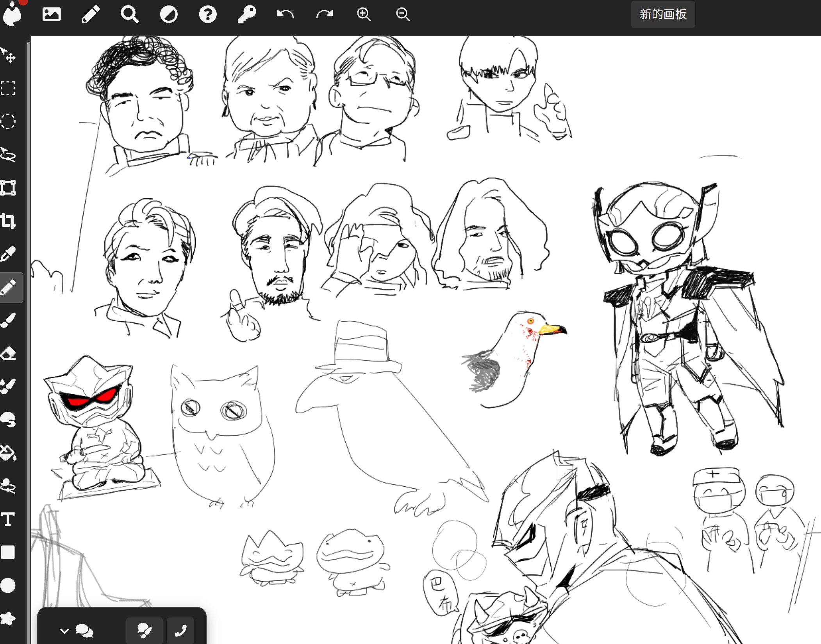Select the Text tool
The width and height of the screenshot is (821, 644).
[8, 519]
